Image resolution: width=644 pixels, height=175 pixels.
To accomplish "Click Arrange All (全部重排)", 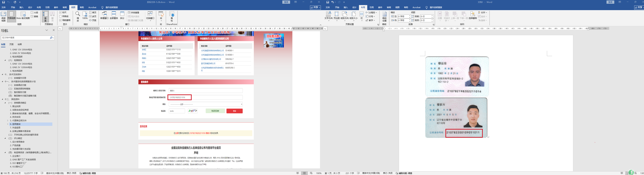I will 114,16.
